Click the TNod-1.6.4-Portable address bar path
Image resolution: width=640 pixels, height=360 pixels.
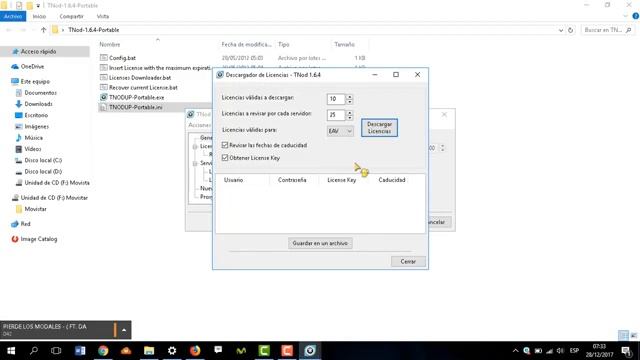pyautogui.click(x=93, y=30)
